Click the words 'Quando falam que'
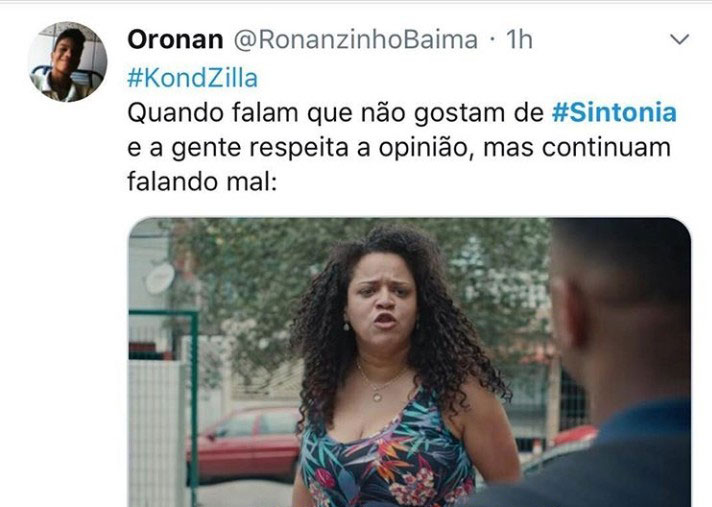 240,113
